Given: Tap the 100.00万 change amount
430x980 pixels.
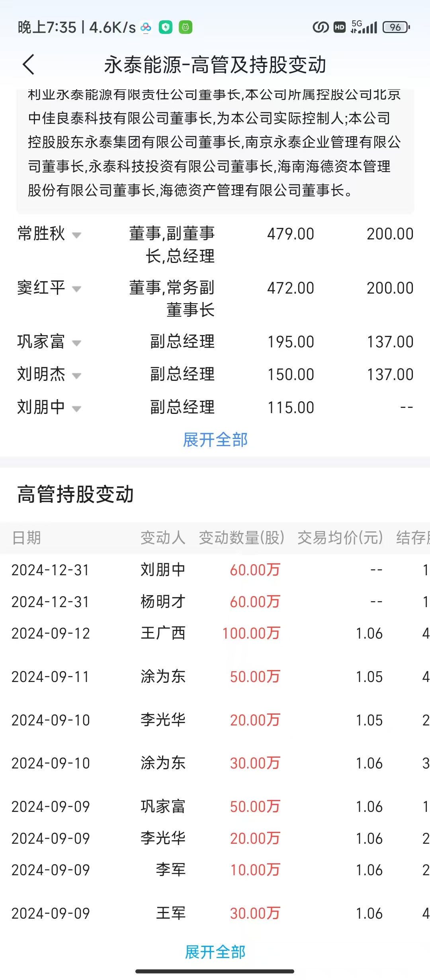Looking at the screenshot, I should [251, 633].
